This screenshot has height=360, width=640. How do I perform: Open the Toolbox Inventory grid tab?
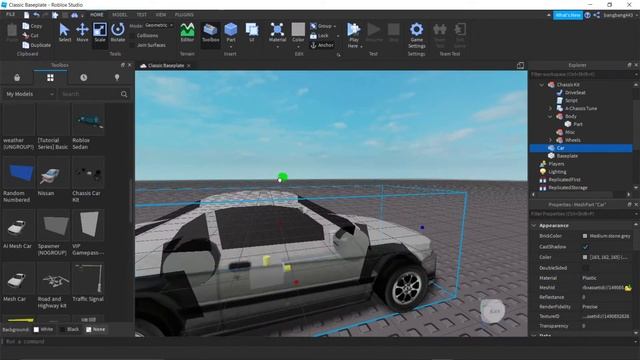pyautogui.click(x=50, y=78)
